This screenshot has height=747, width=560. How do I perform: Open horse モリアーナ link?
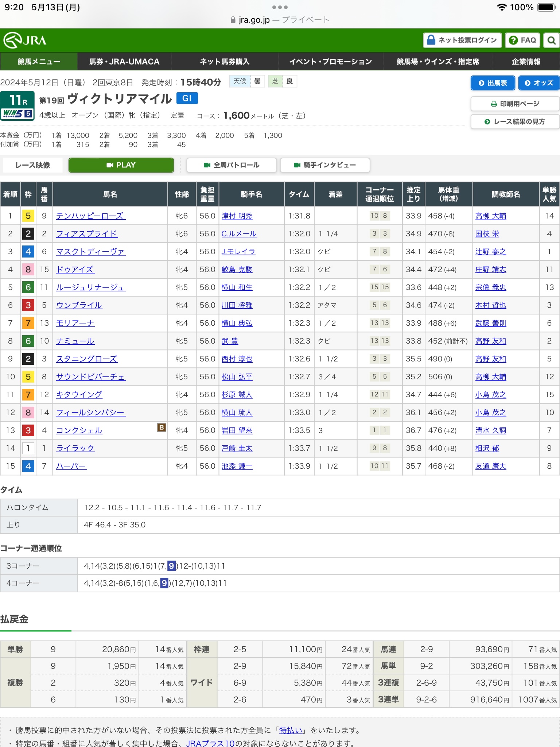point(75,323)
